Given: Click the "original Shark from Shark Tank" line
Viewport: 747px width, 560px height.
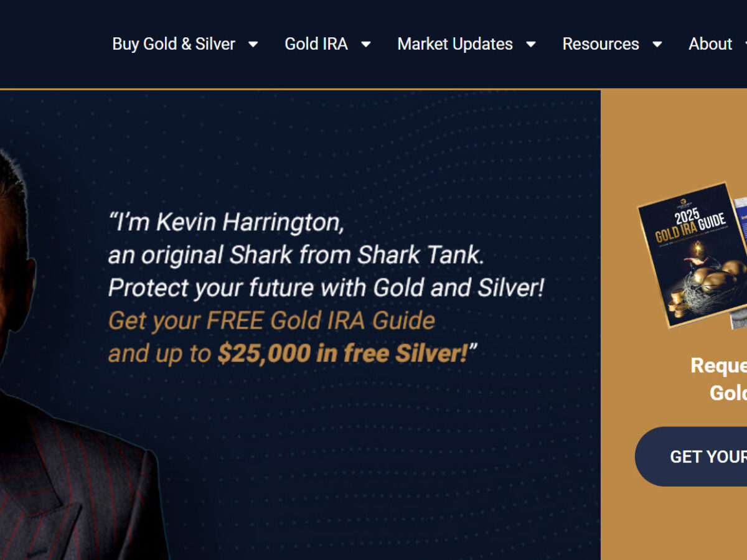Looking at the screenshot, I should [296, 255].
